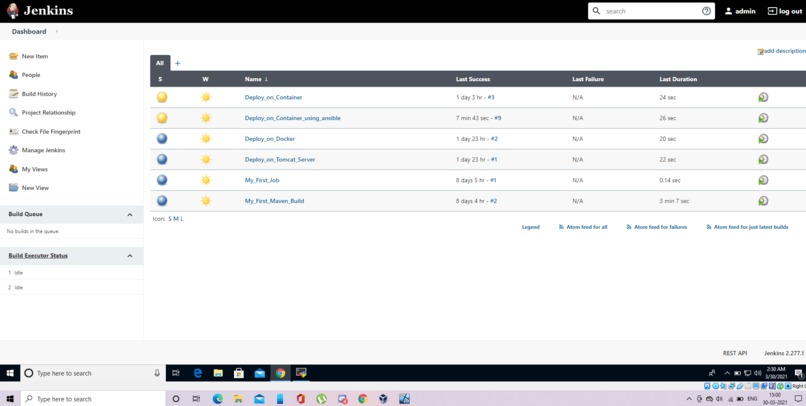Sort jobs by Name column arrow
Image resolution: width=806 pixels, height=406 pixels.
coord(266,79)
